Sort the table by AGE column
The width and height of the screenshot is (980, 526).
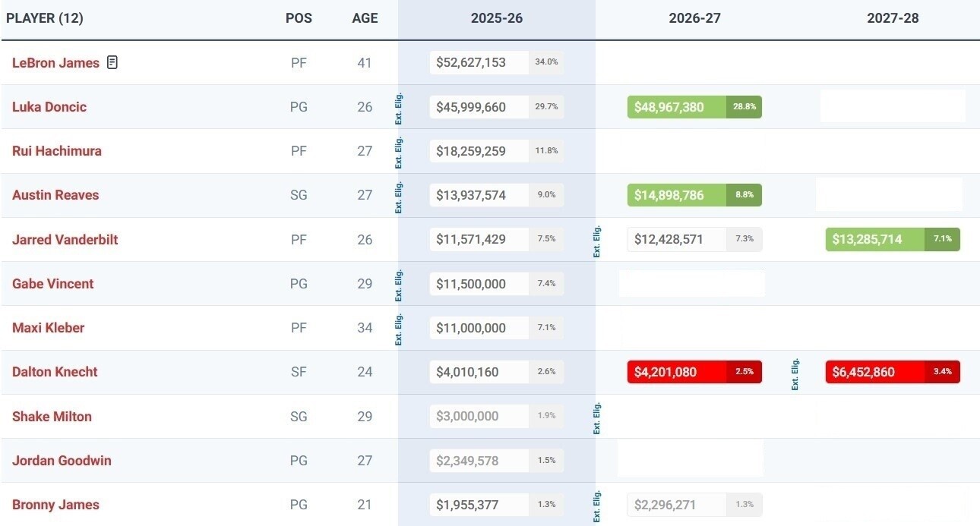tap(365, 18)
